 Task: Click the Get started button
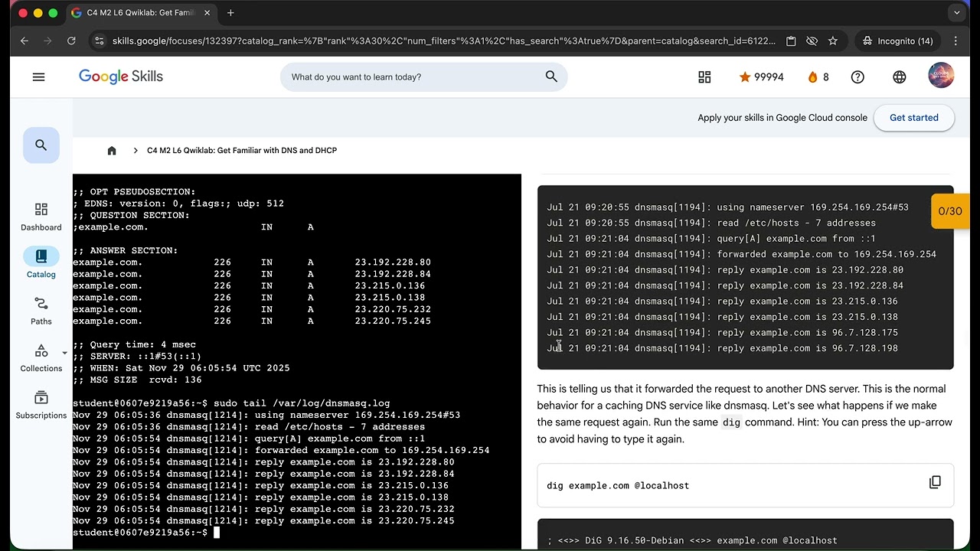(913, 118)
